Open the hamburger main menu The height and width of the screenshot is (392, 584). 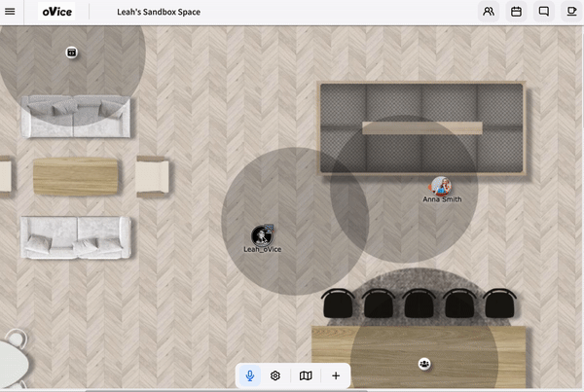[10, 12]
